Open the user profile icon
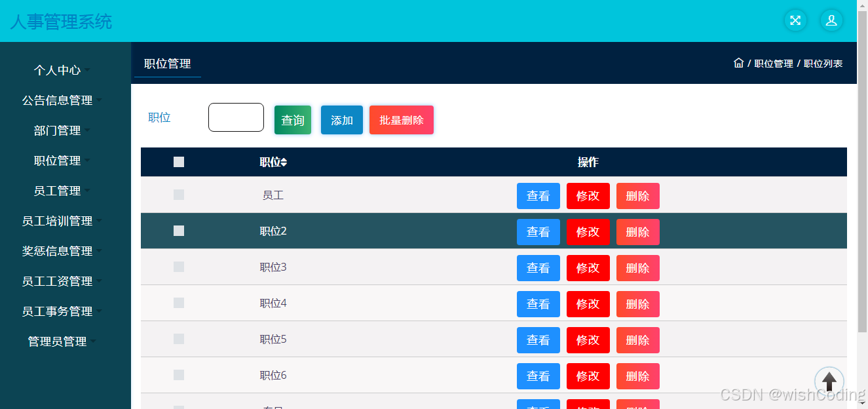Image resolution: width=868 pixels, height=409 pixels. pos(831,20)
